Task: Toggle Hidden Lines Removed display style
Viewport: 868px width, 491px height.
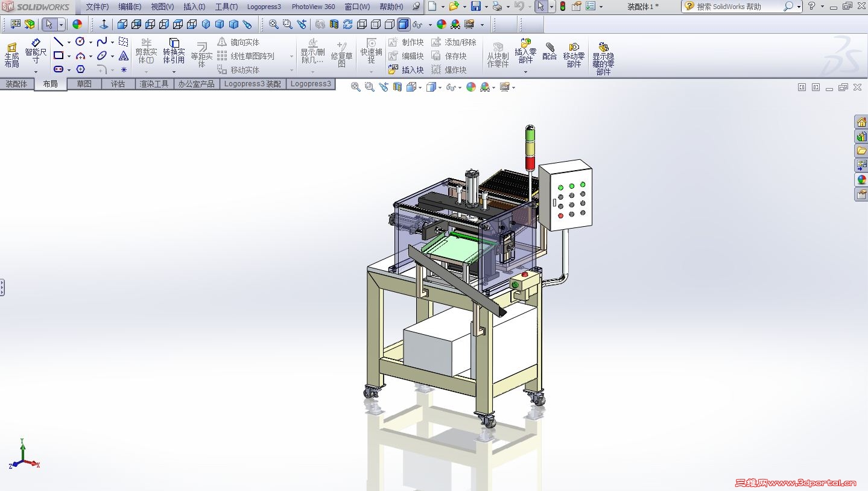Action: click(390, 24)
